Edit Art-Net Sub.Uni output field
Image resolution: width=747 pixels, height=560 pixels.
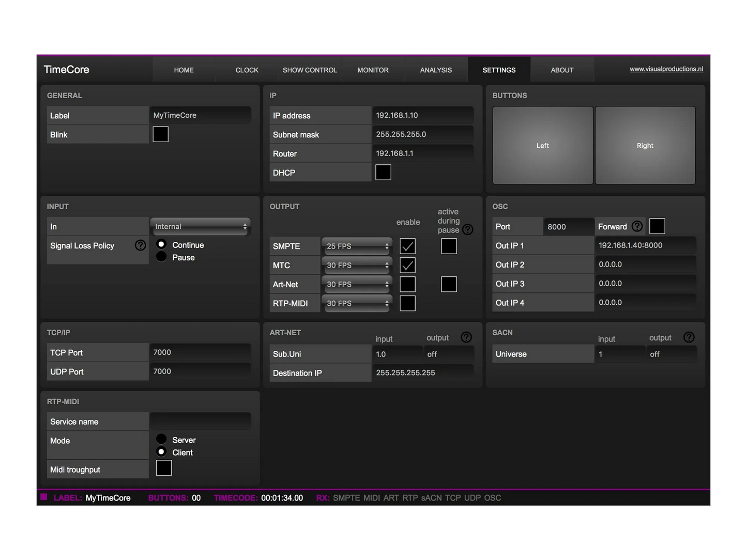pos(449,354)
